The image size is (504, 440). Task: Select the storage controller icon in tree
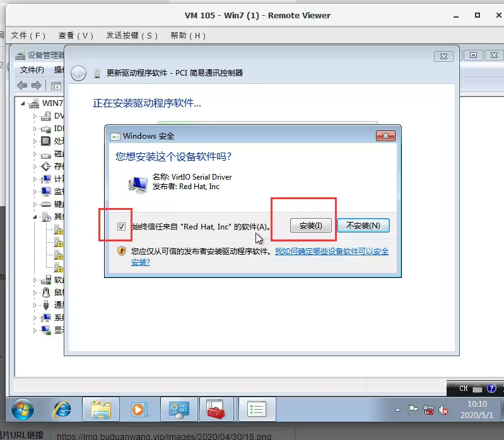click(x=46, y=166)
